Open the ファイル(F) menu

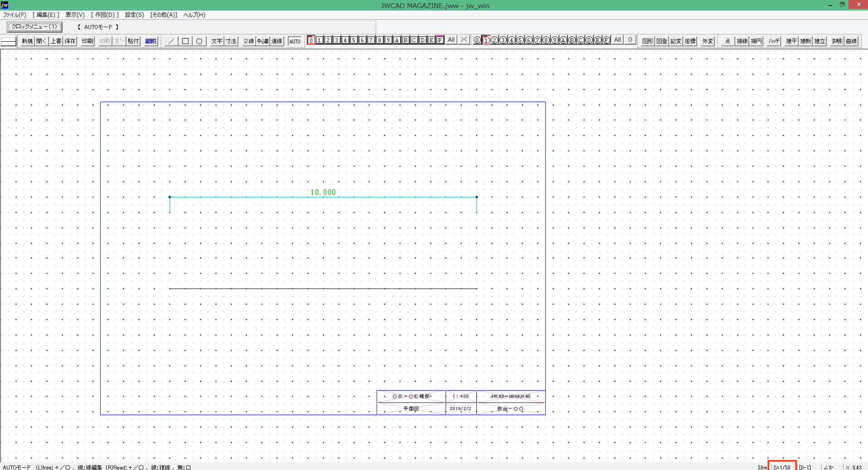[x=15, y=15]
